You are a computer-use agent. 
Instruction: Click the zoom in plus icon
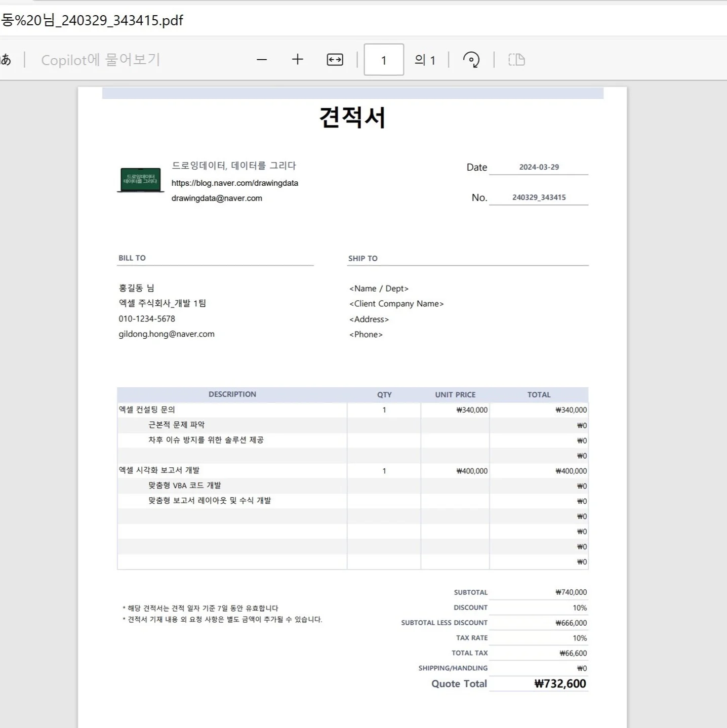point(298,60)
